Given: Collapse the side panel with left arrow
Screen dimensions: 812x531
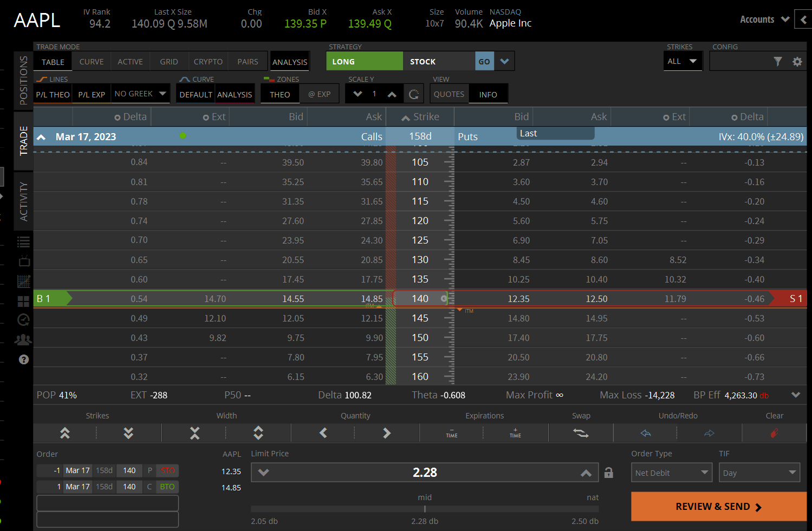Looking at the screenshot, I should (804, 19).
